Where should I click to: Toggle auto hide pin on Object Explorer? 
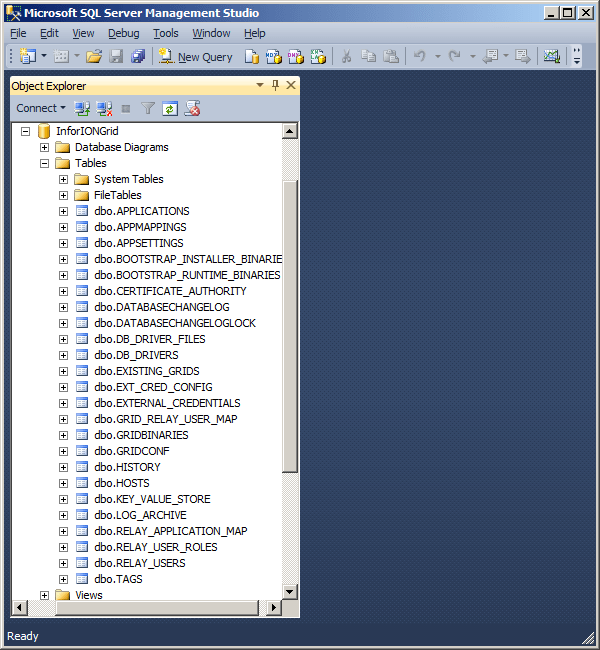(276, 86)
